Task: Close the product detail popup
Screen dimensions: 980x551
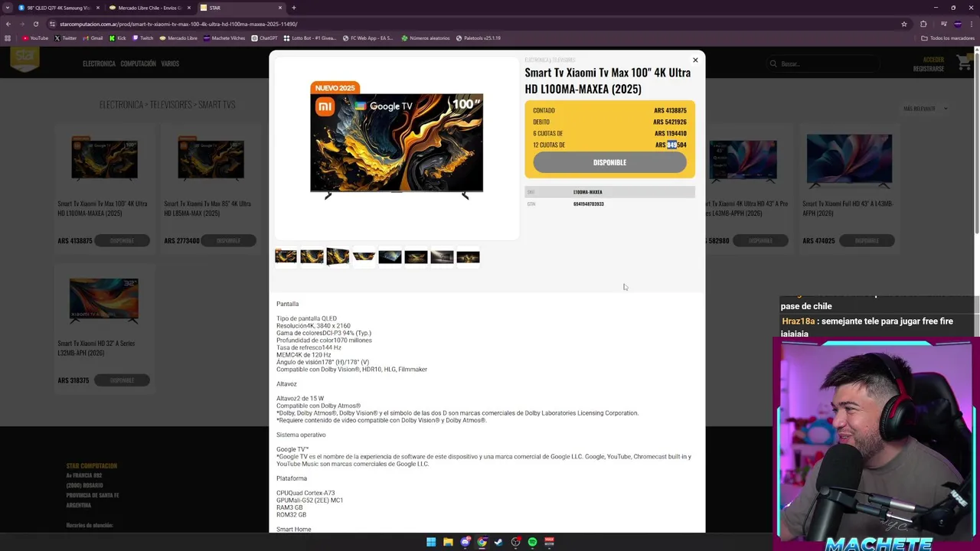Action: [x=695, y=60]
